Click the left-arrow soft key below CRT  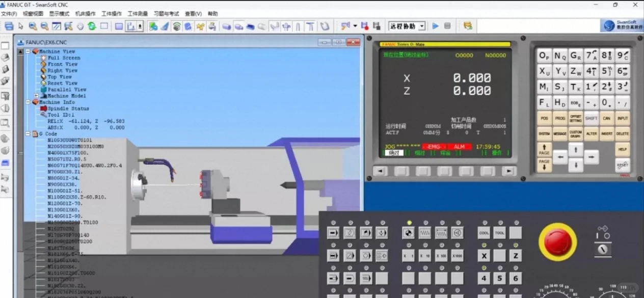[x=380, y=171]
